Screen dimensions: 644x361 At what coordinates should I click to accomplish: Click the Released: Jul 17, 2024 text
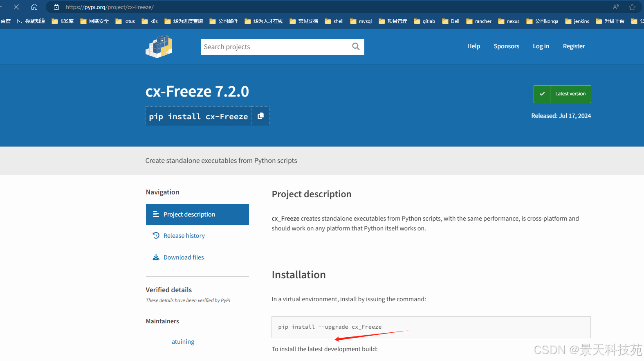pos(561,116)
